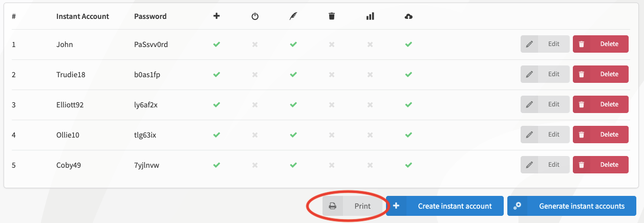Click the feather icon column header

(293, 16)
